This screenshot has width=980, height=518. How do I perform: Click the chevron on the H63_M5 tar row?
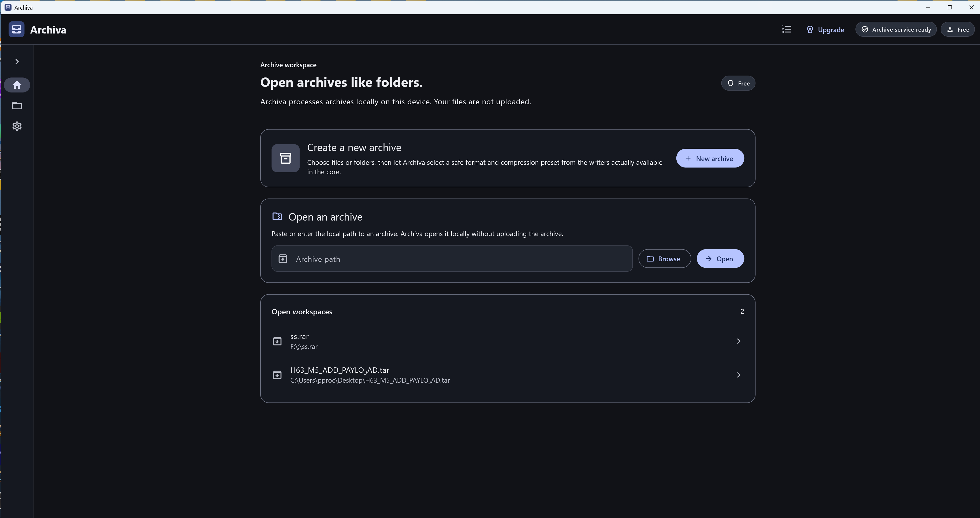tap(739, 375)
